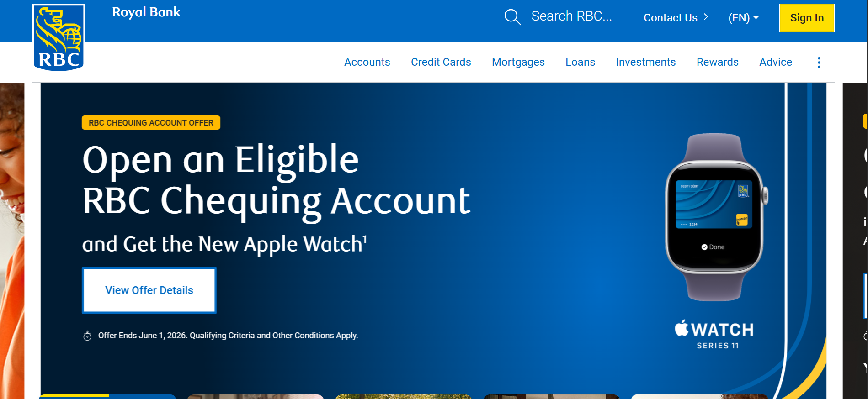868x399 pixels.
Task: Click the Royal Bank text link
Action: [x=146, y=12]
